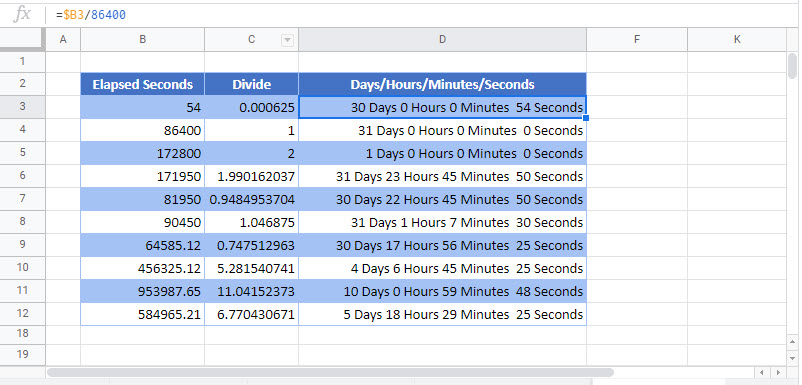Select cell containing 0.000625
The image size is (802, 385).
252,107
